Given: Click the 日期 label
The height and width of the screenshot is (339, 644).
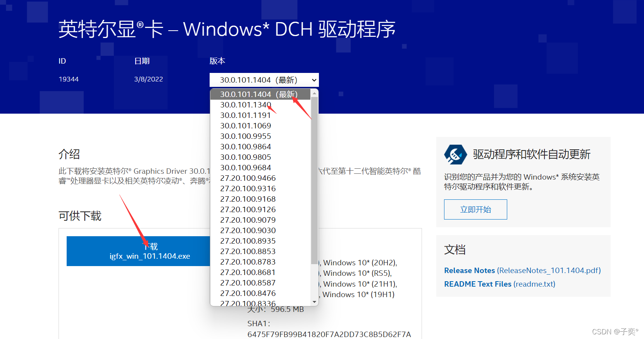Looking at the screenshot, I should (142, 61).
